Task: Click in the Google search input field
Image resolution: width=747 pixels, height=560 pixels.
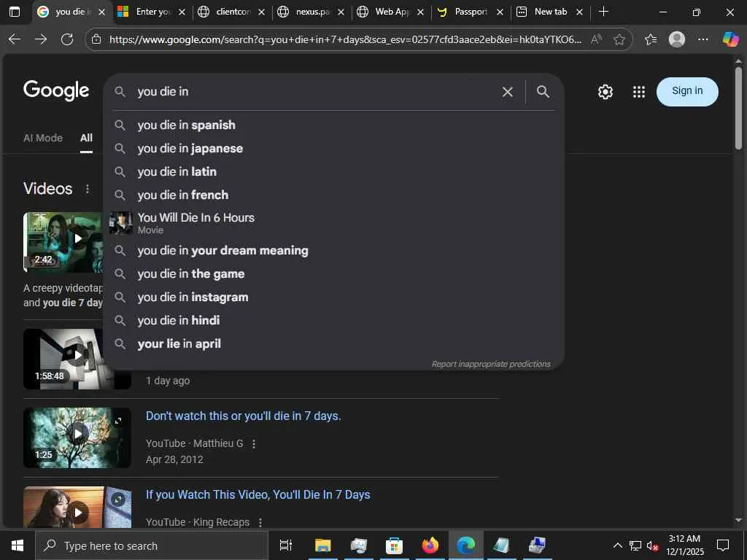Action: coord(314,91)
